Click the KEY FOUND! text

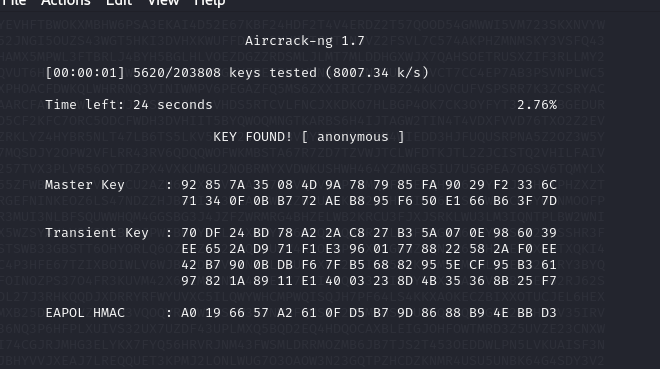pyautogui.click(x=253, y=137)
